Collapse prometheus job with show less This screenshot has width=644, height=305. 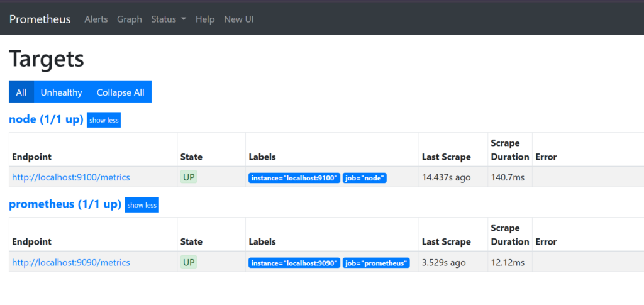(142, 205)
